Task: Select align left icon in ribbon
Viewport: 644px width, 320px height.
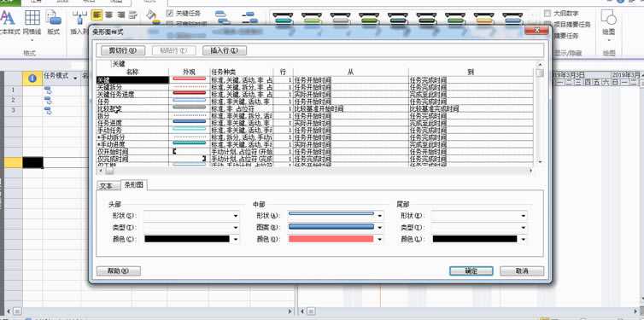Action: [97, 15]
